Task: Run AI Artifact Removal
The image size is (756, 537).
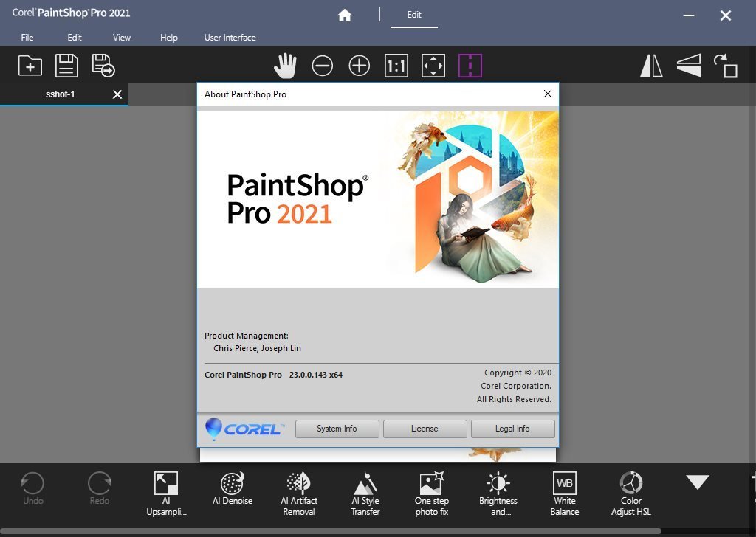Action: click(298, 488)
